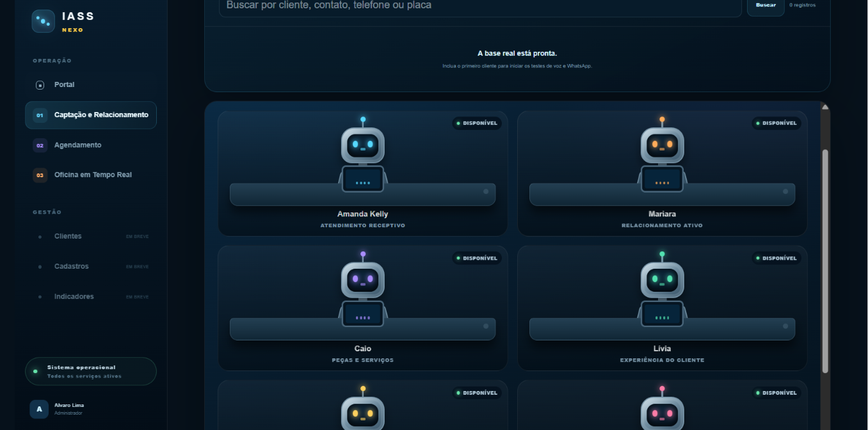868x430 pixels.
Task: Click the 01 badge icon
Action: click(x=40, y=115)
